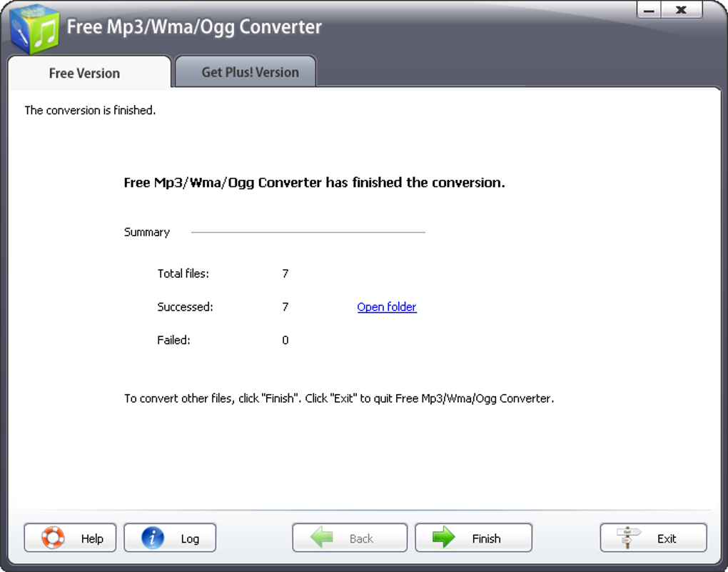Image resolution: width=728 pixels, height=572 pixels.
Task: Click the signpost Exit icon
Action: tap(627, 538)
